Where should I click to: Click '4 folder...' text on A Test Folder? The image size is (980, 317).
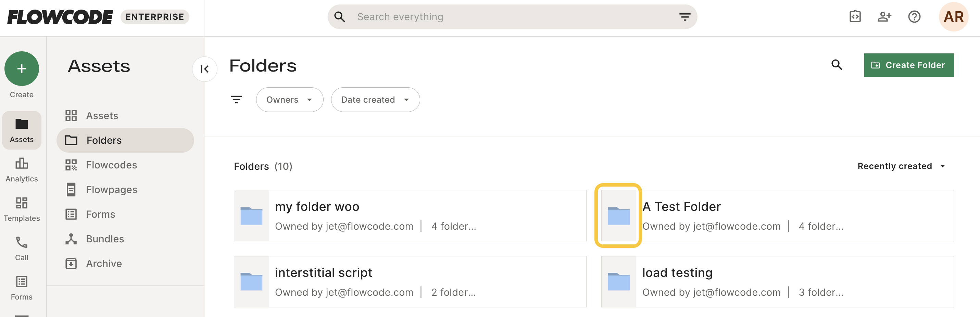pos(821,226)
